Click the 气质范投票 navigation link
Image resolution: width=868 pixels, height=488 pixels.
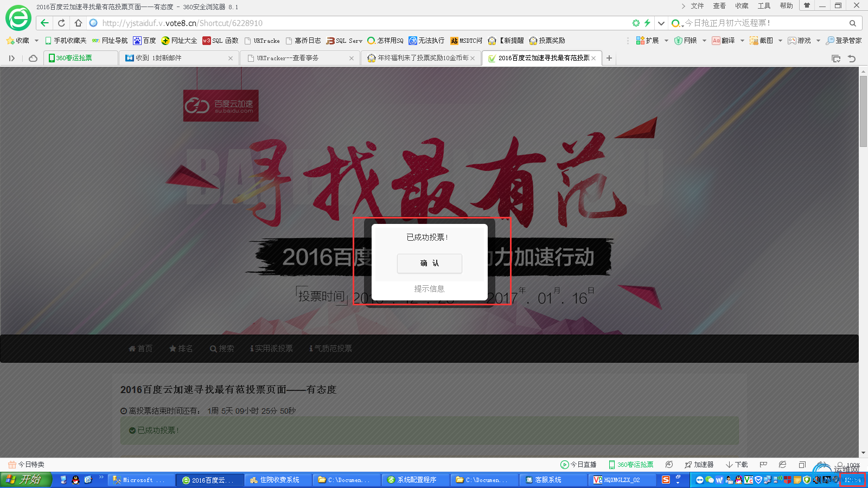click(x=330, y=349)
